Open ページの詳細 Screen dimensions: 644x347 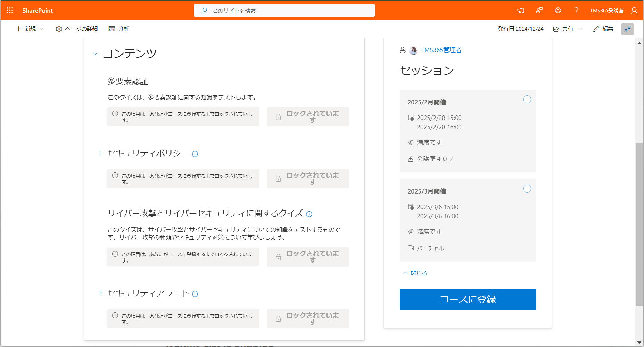coord(77,29)
